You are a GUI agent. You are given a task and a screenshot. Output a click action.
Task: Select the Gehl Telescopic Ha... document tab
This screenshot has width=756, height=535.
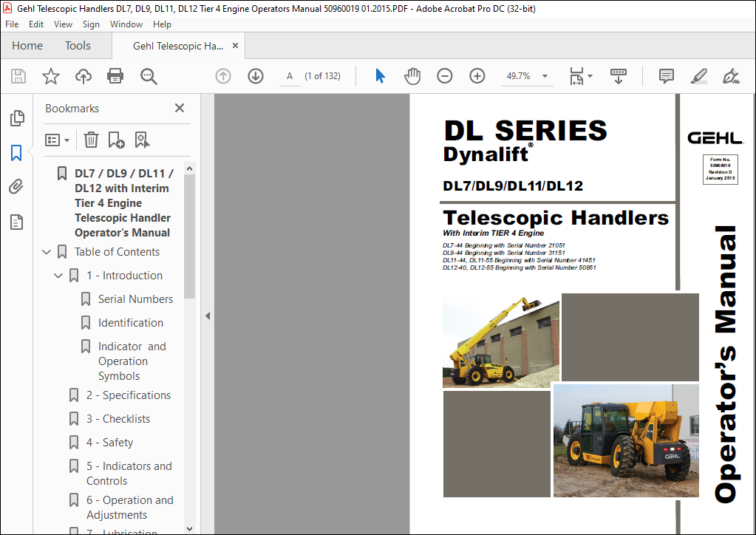pyautogui.click(x=178, y=47)
